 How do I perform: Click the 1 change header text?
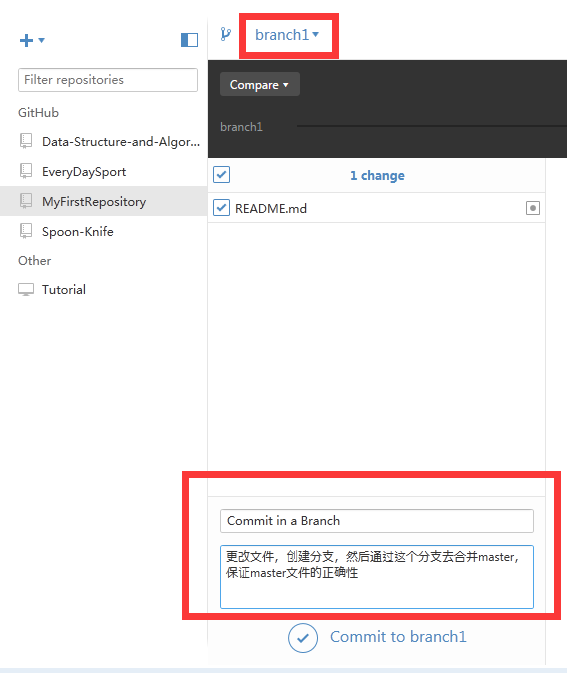[377, 175]
